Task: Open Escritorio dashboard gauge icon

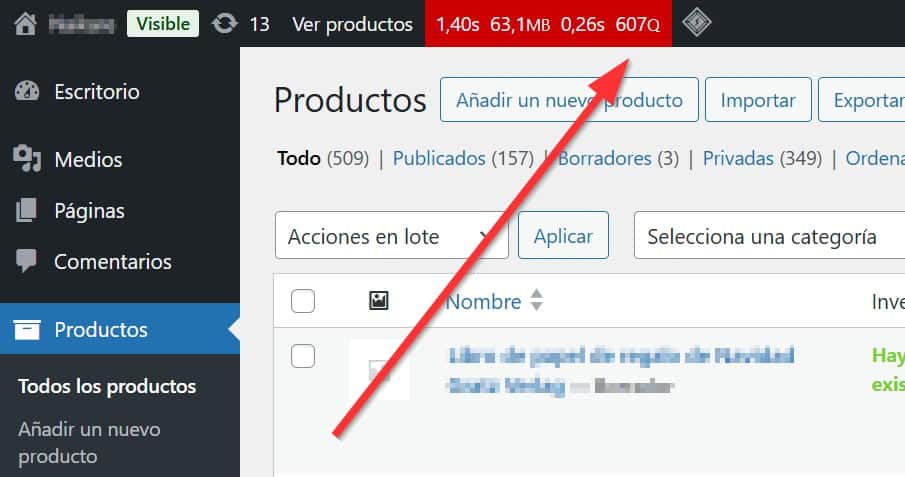Action: (27, 91)
